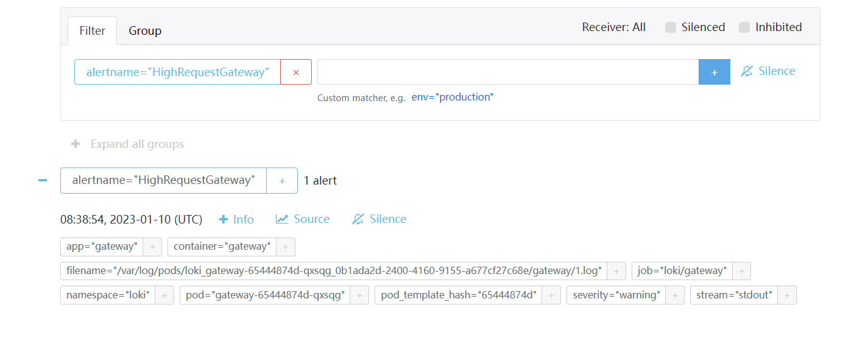868x338 pixels.
Task: Remove the alertname filter matcher
Action: pyautogui.click(x=296, y=72)
